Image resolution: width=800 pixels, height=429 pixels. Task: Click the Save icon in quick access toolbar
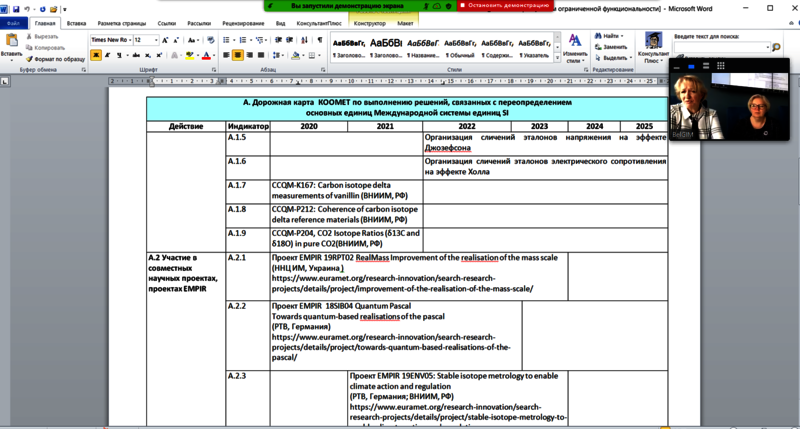pos(18,8)
